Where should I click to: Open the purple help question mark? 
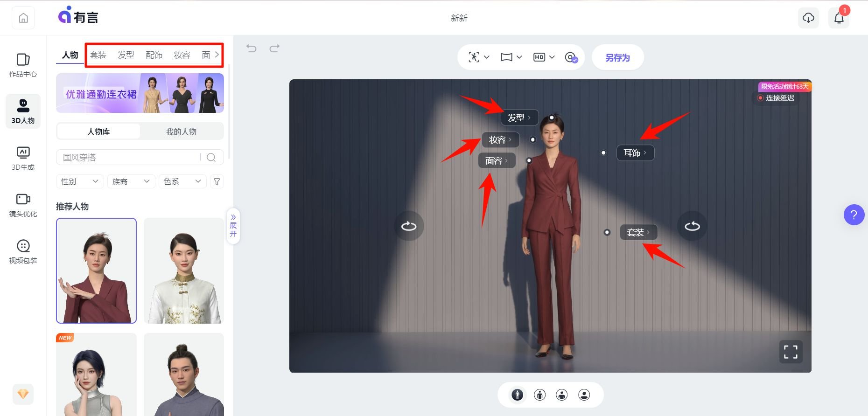854,215
